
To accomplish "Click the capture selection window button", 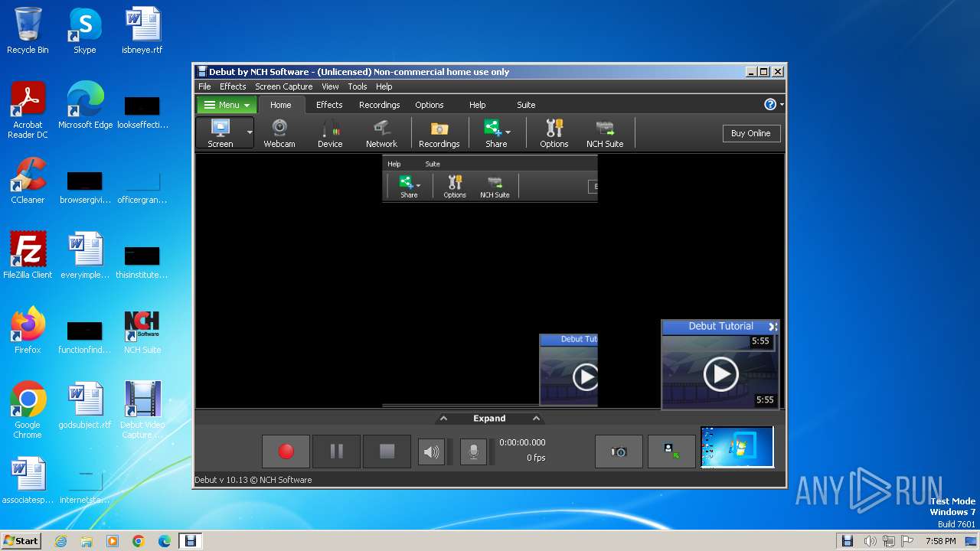I will point(671,452).
